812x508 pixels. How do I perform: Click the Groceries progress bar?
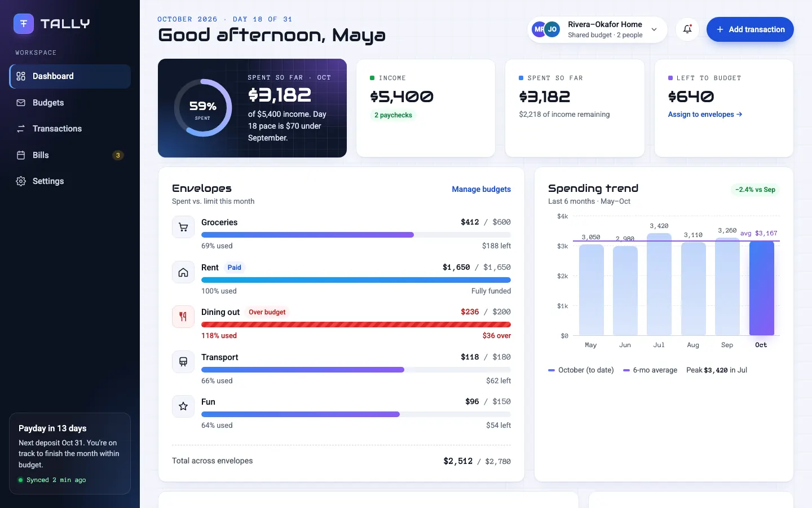[x=356, y=235]
